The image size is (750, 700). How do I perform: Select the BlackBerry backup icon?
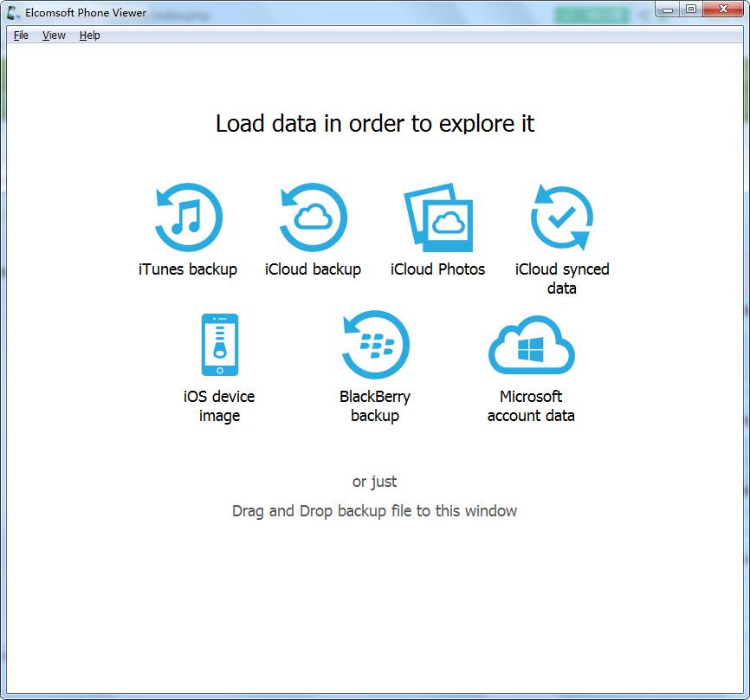point(376,345)
